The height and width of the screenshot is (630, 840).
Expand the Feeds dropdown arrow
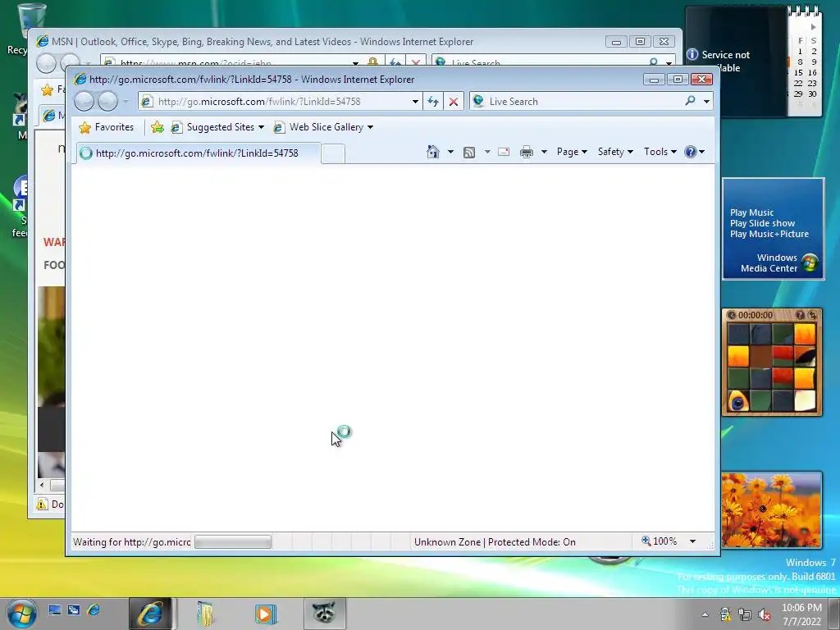(487, 152)
